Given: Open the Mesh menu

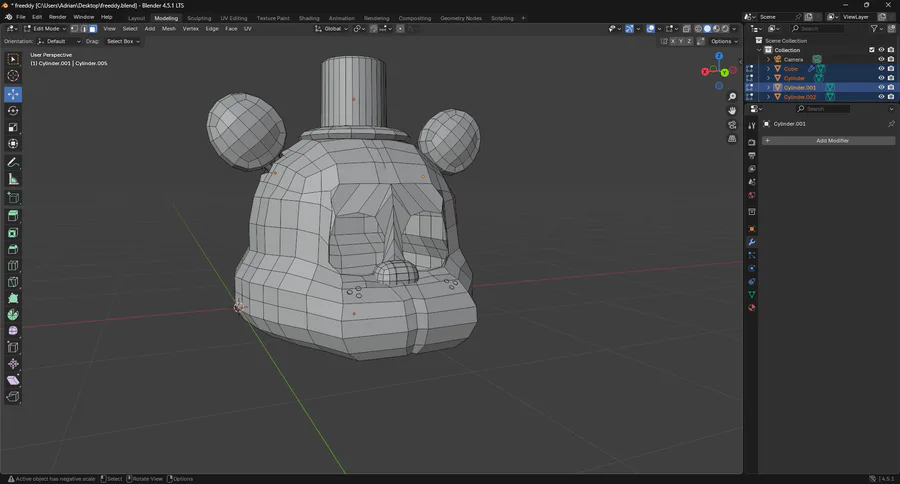Looking at the screenshot, I should coord(169,29).
